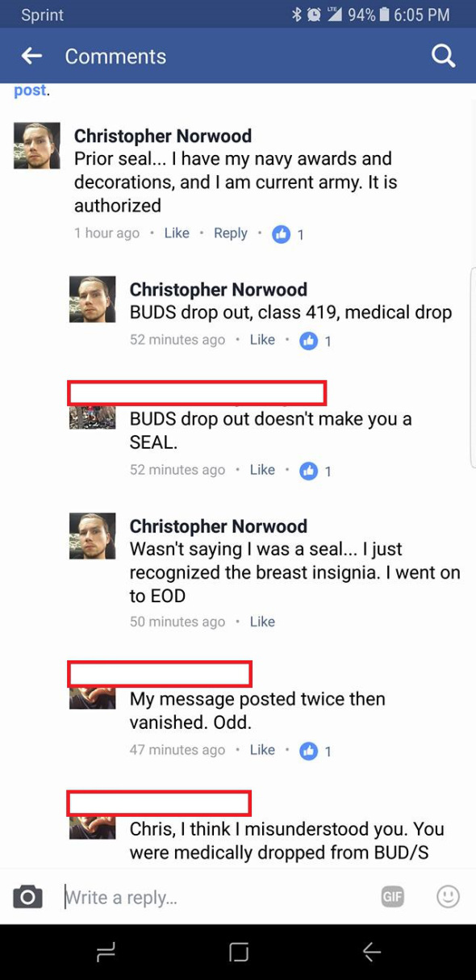Tap the camera icon to attach a photo
Screen dimensions: 476x980
27,896
